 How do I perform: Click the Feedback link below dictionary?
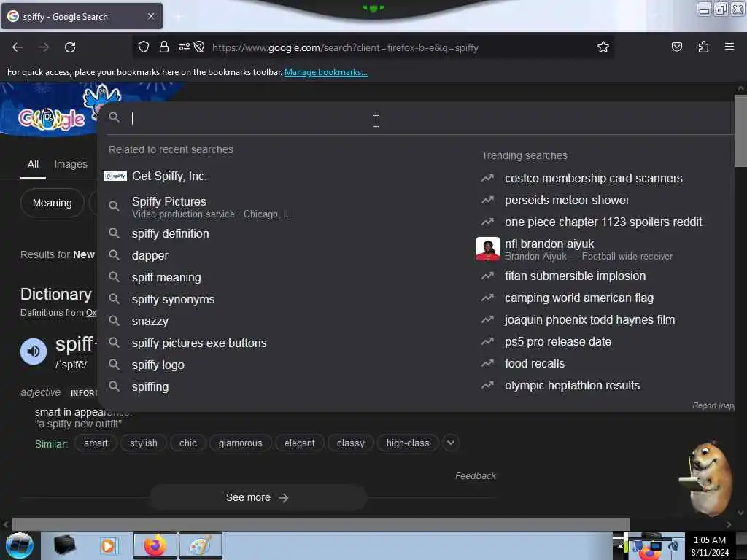(x=476, y=475)
